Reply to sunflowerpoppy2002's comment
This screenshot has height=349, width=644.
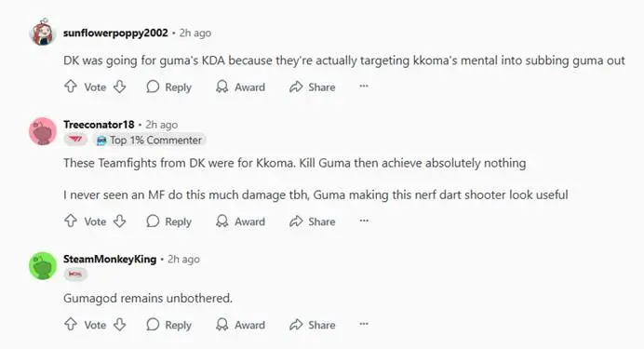click(x=168, y=87)
